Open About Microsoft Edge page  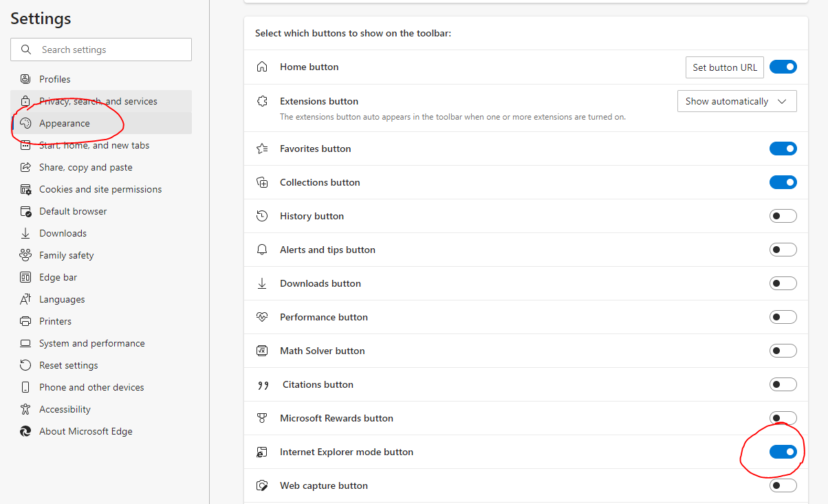pyautogui.click(x=101, y=431)
